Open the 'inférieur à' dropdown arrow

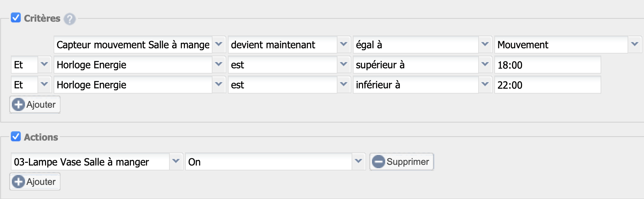pyautogui.click(x=485, y=84)
